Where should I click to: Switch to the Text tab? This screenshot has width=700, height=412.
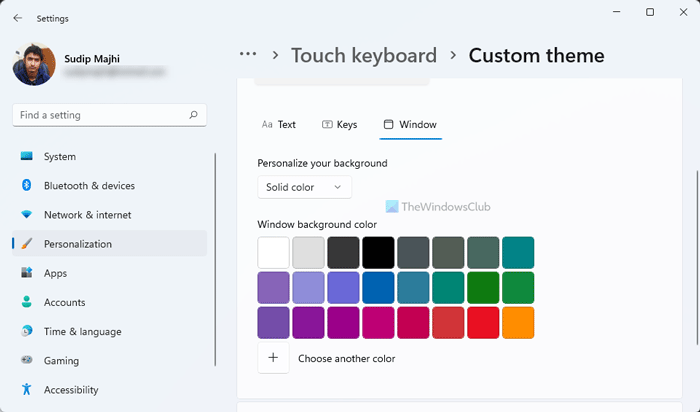click(279, 125)
